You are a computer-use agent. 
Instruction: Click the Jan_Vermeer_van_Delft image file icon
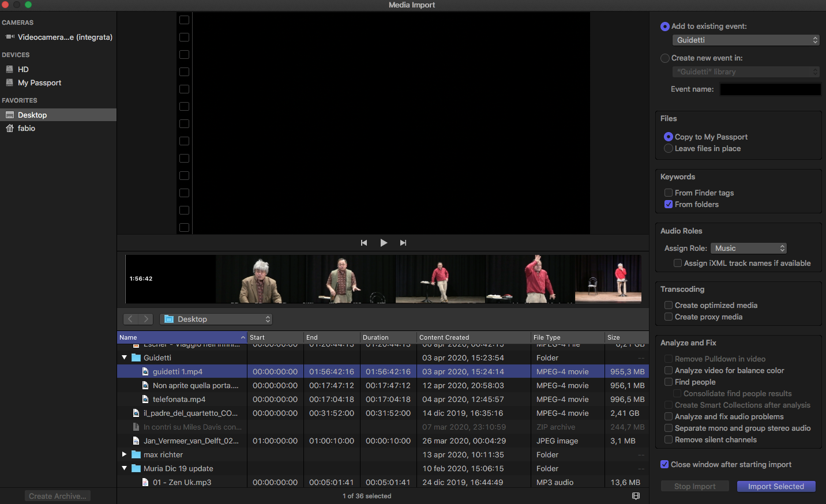tap(136, 441)
